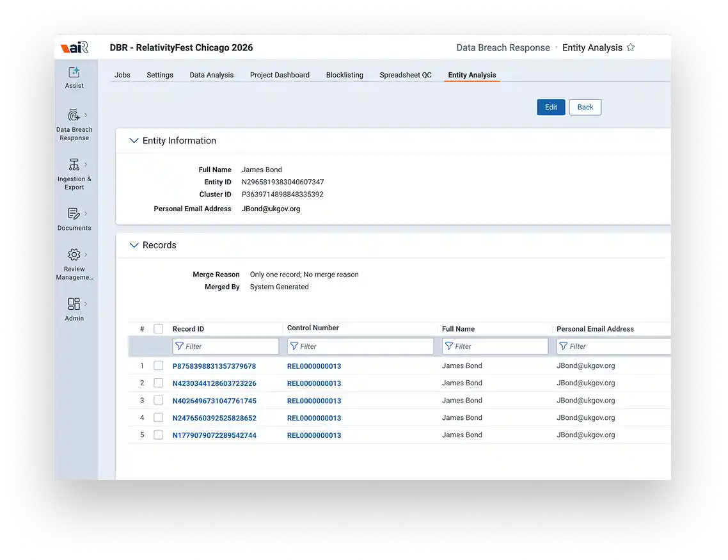The width and height of the screenshot is (728, 560).
Task: Click the aiR logo
Action: click(x=74, y=47)
